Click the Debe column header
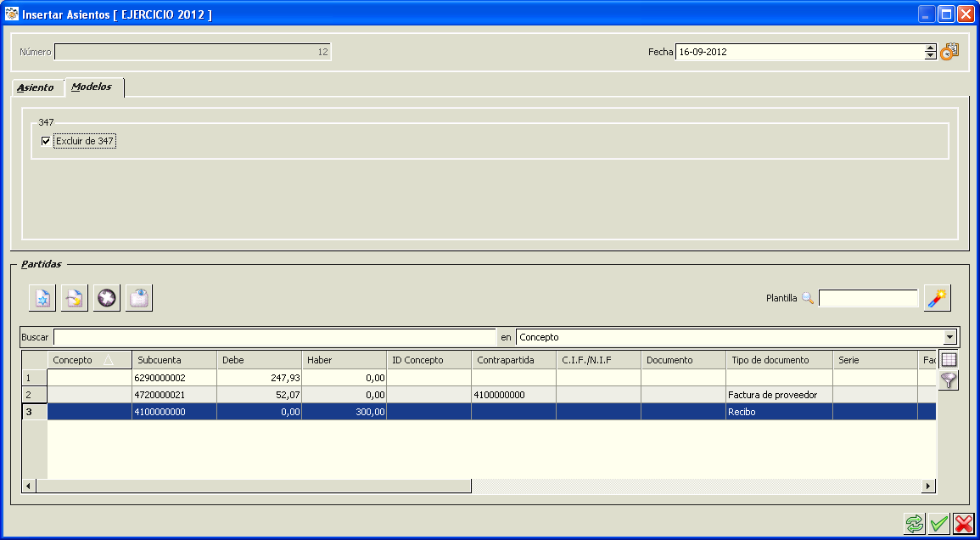The width and height of the screenshot is (980, 540). [260, 360]
